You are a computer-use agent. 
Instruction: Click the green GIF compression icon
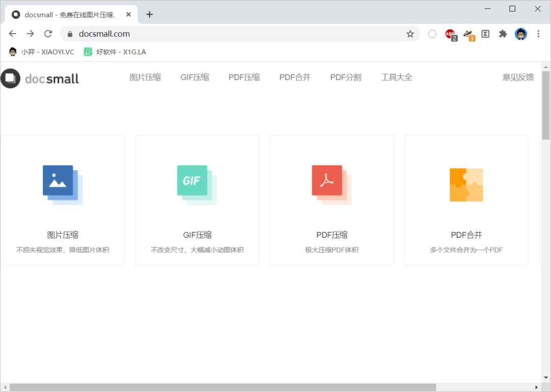196,185
